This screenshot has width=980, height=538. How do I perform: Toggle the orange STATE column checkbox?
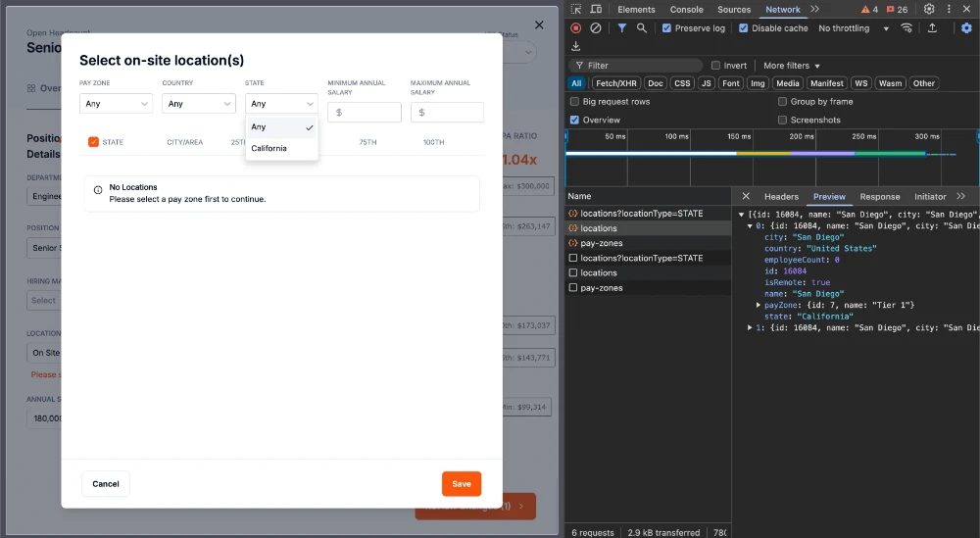[x=93, y=142]
